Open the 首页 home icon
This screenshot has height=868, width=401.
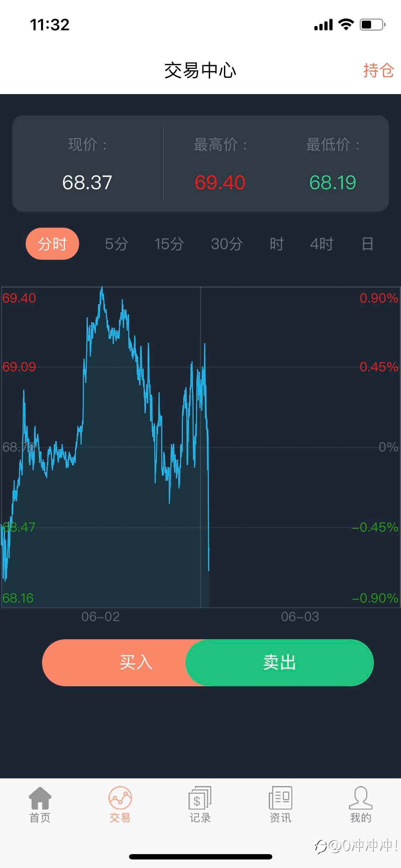[40, 798]
